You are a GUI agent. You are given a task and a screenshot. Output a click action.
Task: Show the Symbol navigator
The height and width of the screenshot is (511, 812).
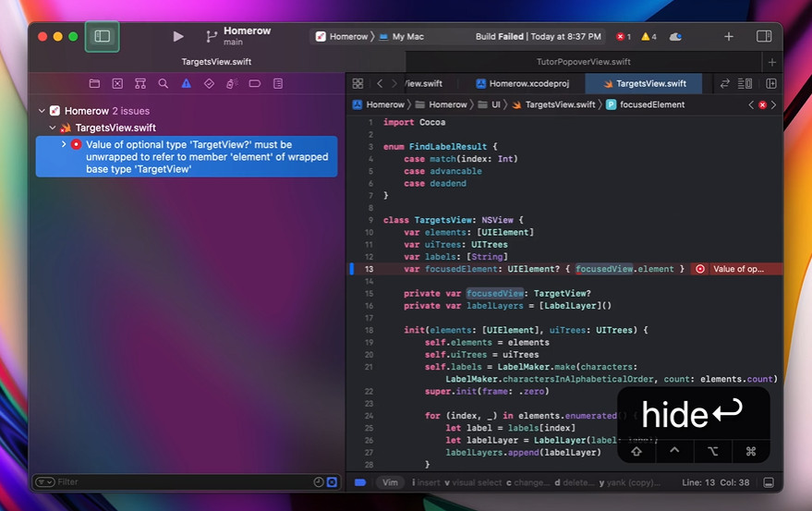pos(140,83)
